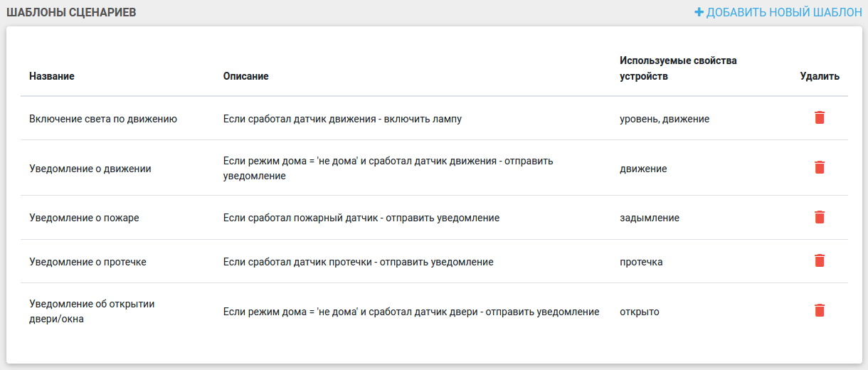Select 'Уведомление об открытии двери/окна' name
This screenshot has height=370, width=868.
(x=92, y=312)
